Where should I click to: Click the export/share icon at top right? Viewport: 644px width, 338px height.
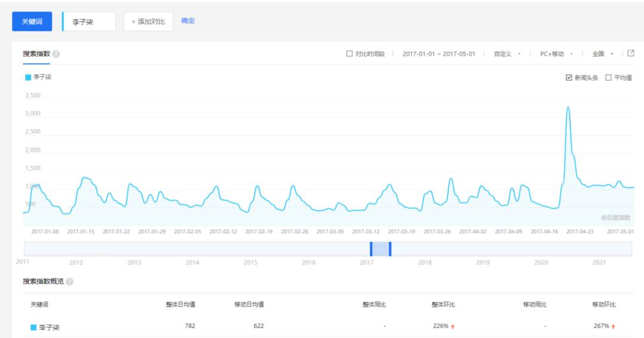631,53
